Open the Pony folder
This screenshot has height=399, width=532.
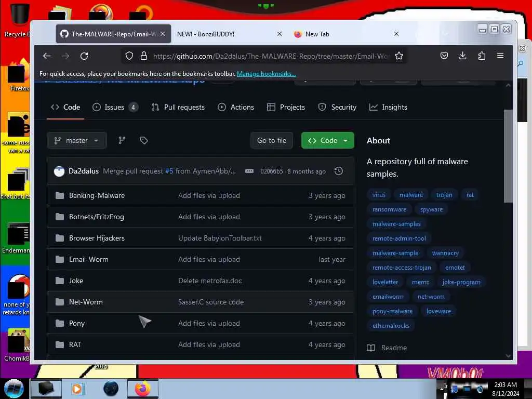[x=77, y=323]
